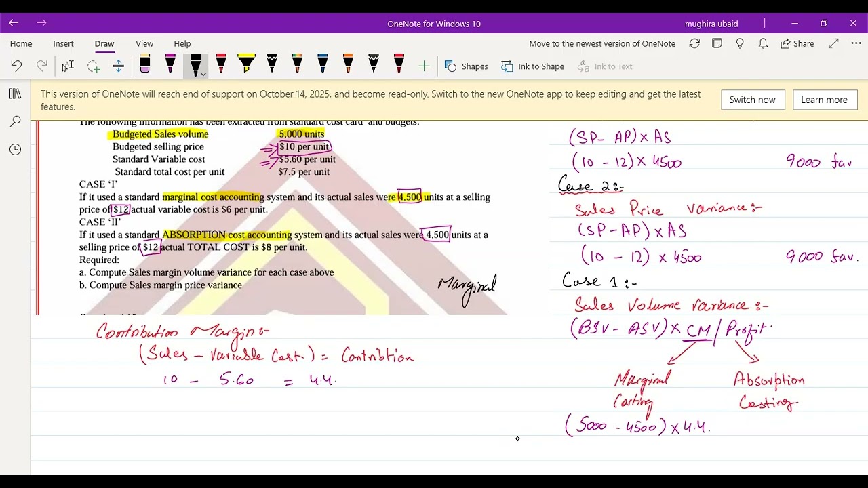Sync the notebook

[x=694, y=43]
